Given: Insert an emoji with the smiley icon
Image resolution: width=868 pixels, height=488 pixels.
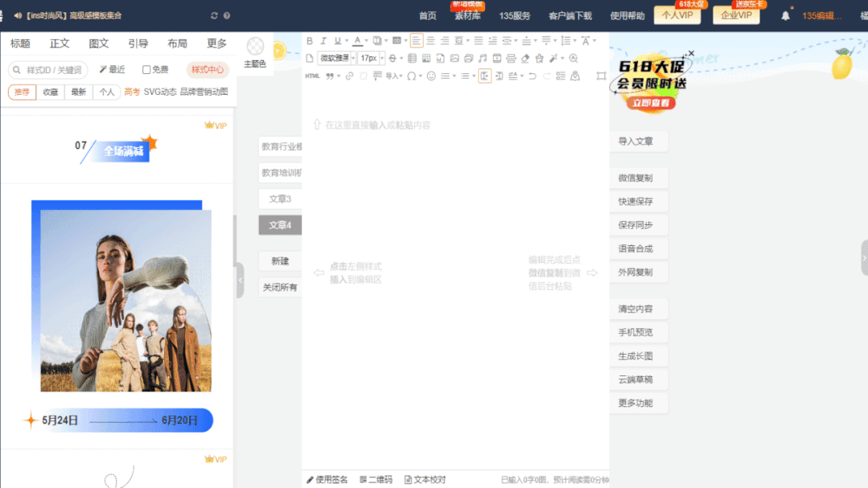Looking at the screenshot, I should click(x=431, y=76).
